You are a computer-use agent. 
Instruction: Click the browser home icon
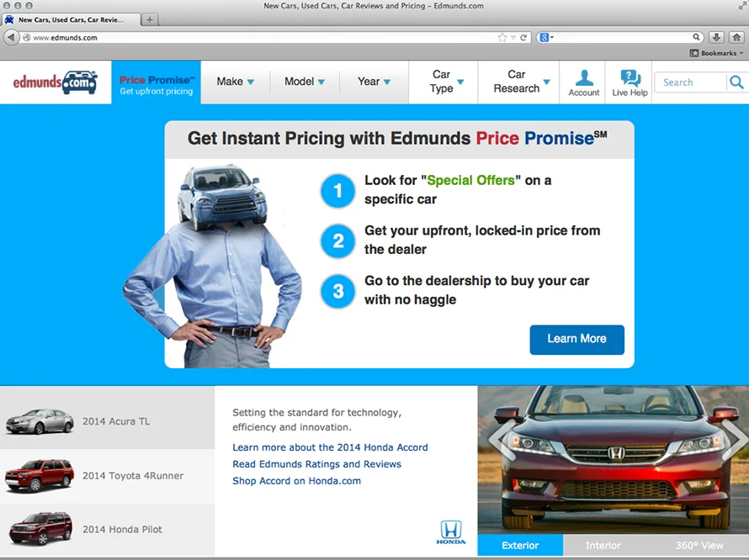click(736, 37)
